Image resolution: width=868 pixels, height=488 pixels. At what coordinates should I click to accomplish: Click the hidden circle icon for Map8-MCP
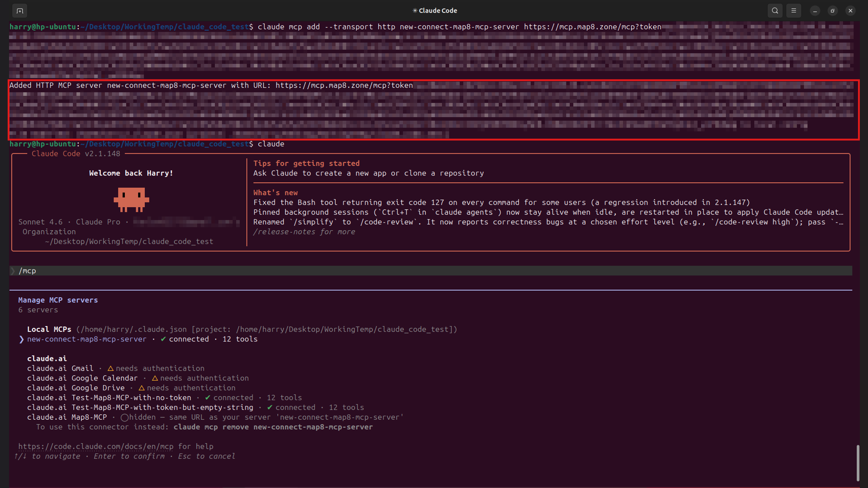124,417
